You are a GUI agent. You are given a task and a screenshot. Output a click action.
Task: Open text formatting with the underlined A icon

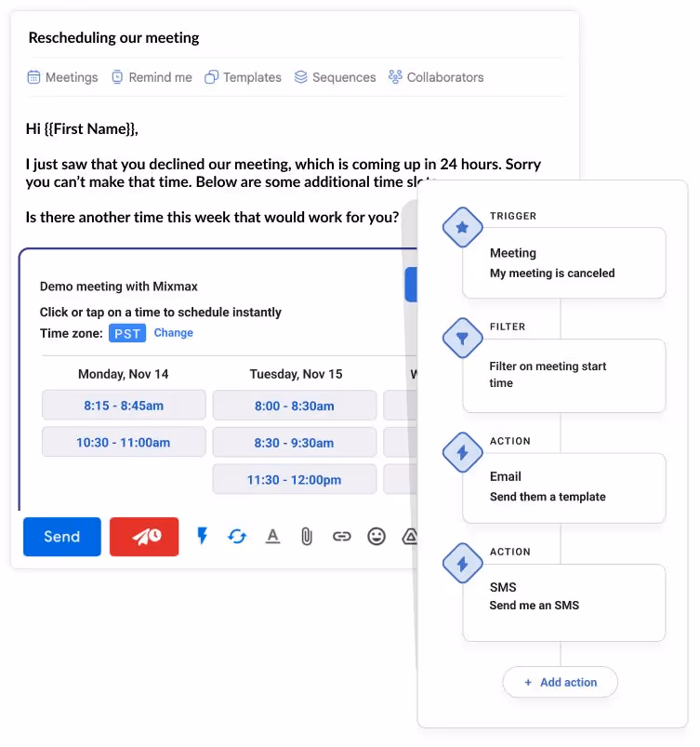[x=273, y=537]
